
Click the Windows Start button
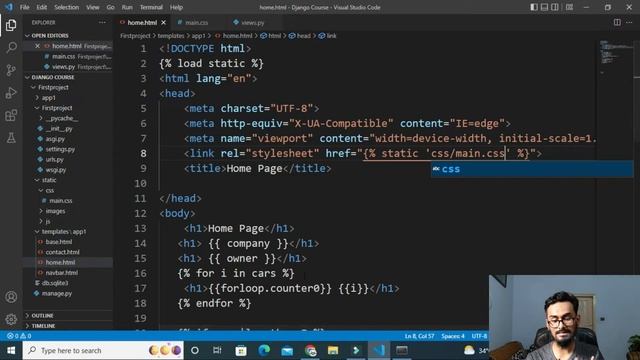11,350
